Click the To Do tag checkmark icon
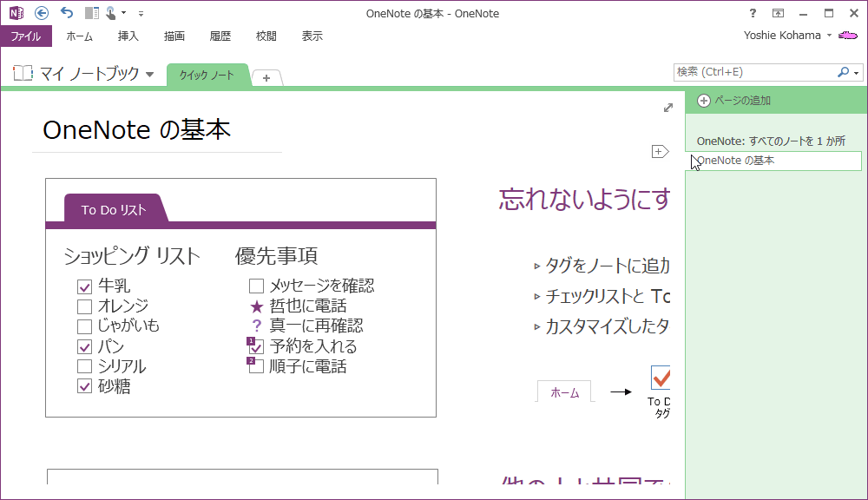 [661, 378]
